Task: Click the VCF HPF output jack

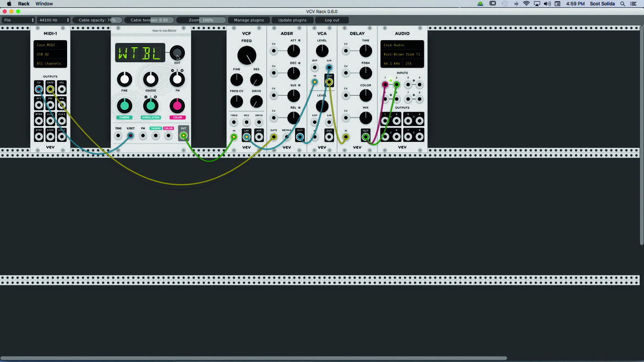Action: [x=259, y=136]
